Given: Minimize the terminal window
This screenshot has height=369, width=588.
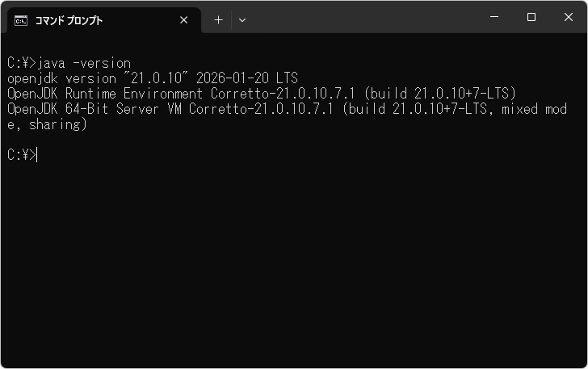Looking at the screenshot, I should click(494, 17).
